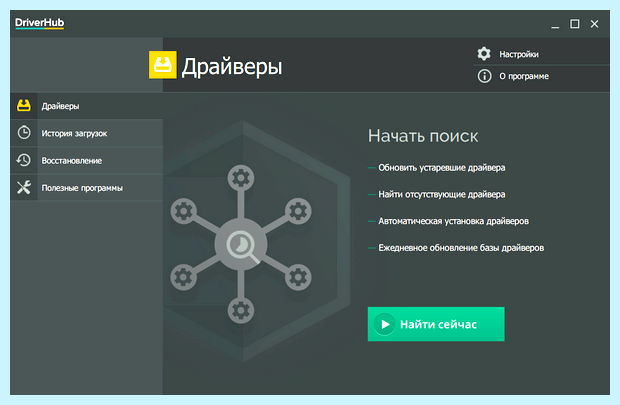
Task: Click the large yellow Драйверы header icon
Action: [x=163, y=64]
